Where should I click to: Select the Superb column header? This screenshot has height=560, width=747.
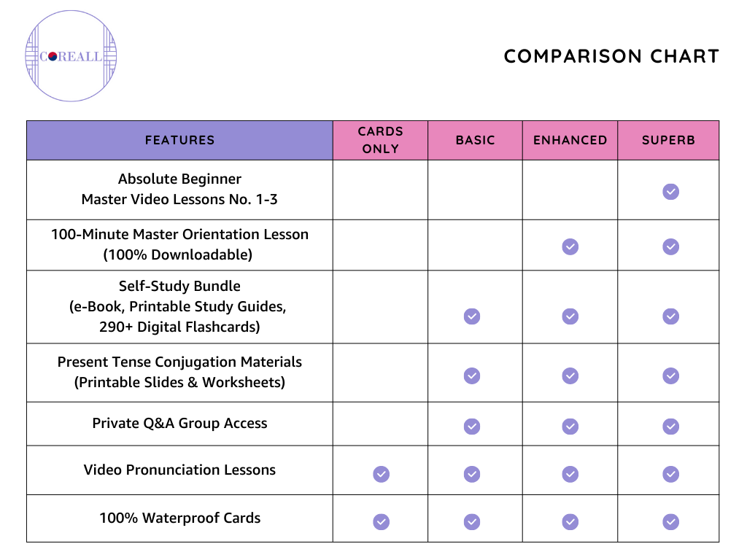tap(668, 140)
